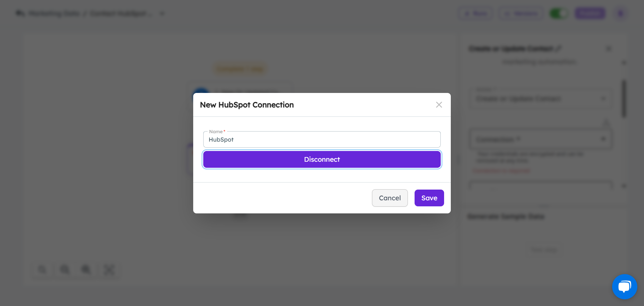Open the Create or Update Contact action dropdown
Image resolution: width=644 pixels, height=306 pixels.
click(x=541, y=98)
